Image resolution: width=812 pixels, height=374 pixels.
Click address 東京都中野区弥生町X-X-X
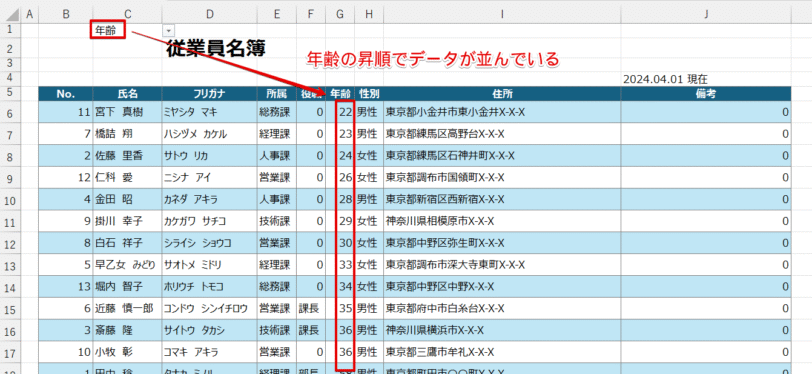point(502,243)
